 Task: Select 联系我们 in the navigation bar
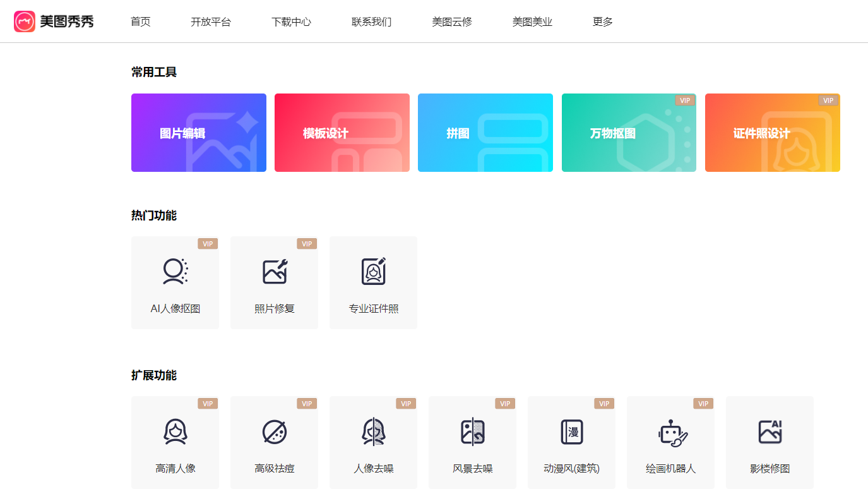[x=372, y=21]
